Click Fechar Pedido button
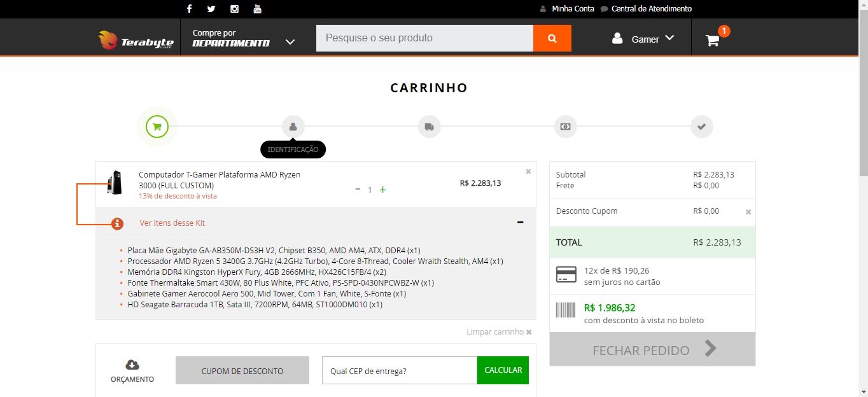The image size is (868, 397). (652, 349)
